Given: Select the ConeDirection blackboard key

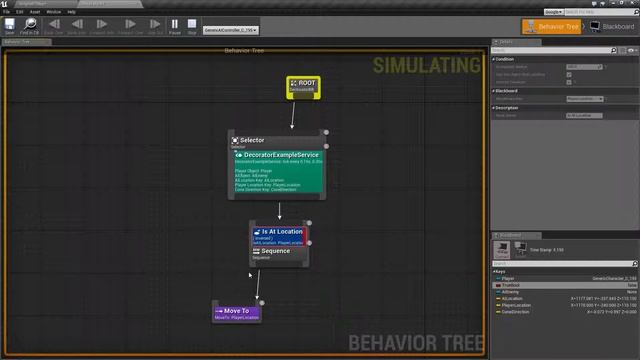Looking at the screenshot, I should [x=565, y=312].
